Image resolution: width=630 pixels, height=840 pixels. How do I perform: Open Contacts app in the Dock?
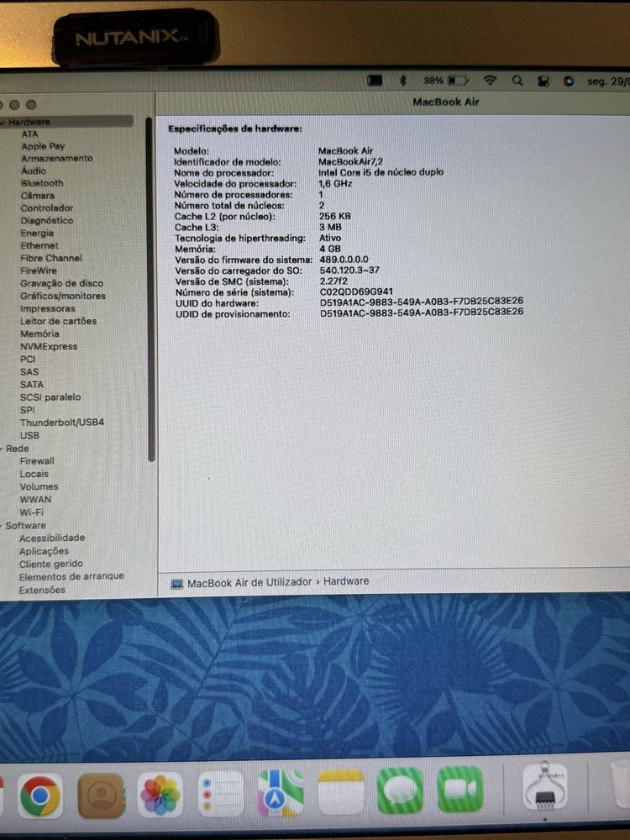102,795
